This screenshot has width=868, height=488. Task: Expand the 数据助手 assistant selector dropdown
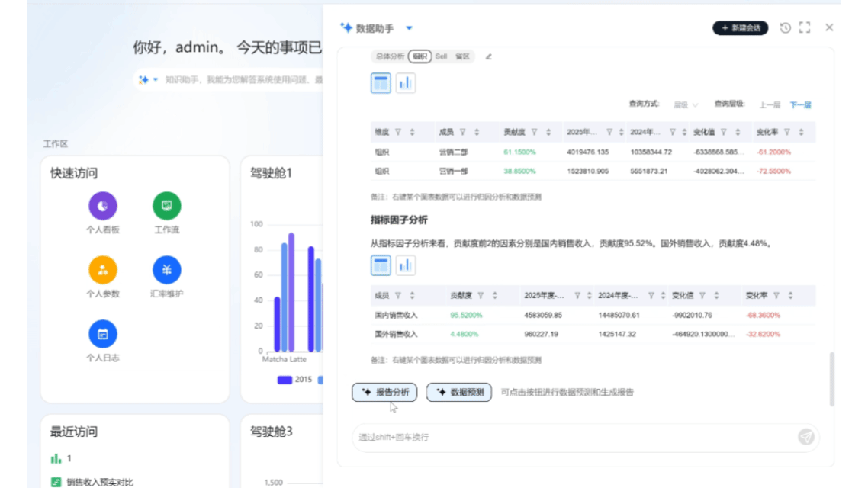(x=409, y=28)
